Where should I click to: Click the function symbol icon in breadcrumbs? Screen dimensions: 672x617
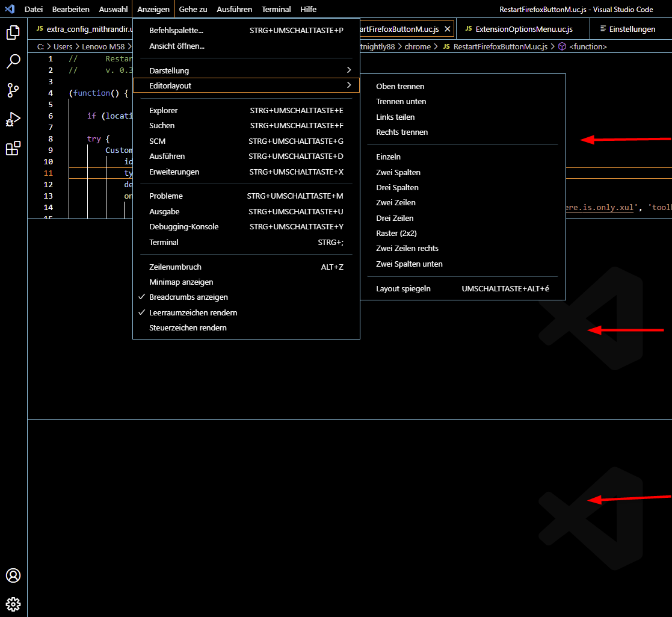pyautogui.click(x=563, y=46)
